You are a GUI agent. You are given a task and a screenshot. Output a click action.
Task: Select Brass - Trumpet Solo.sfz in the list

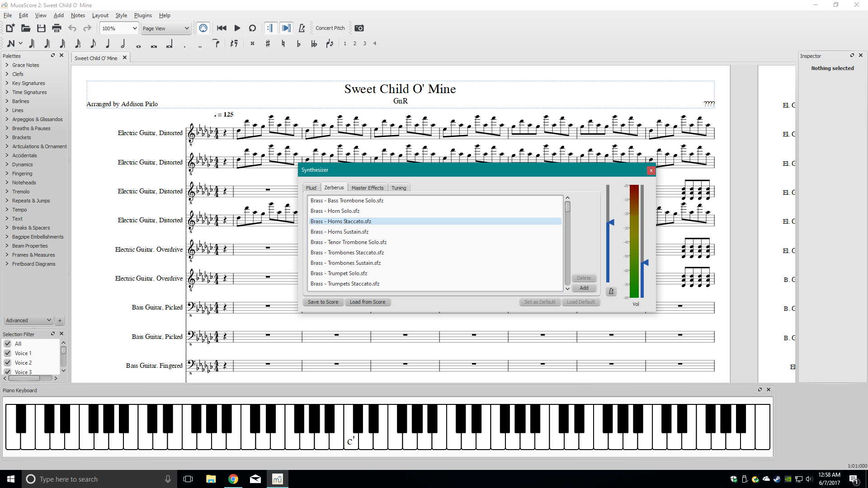435,273
